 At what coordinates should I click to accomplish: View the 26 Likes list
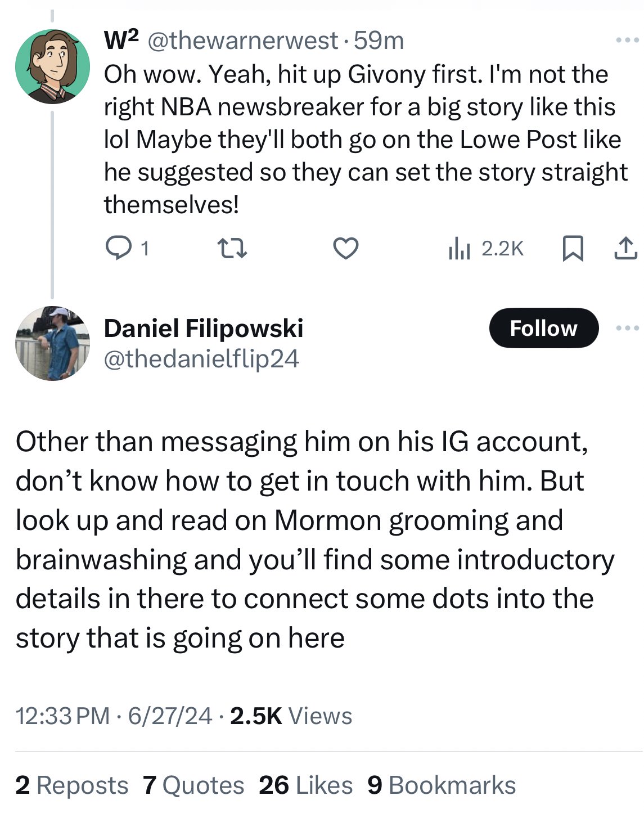point(305,785)
